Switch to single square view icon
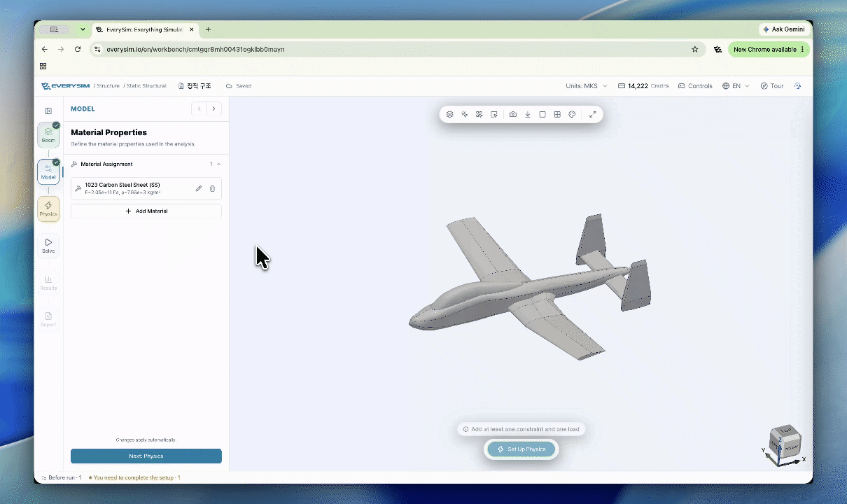The image size is (847, 504). tap(542, 114)
